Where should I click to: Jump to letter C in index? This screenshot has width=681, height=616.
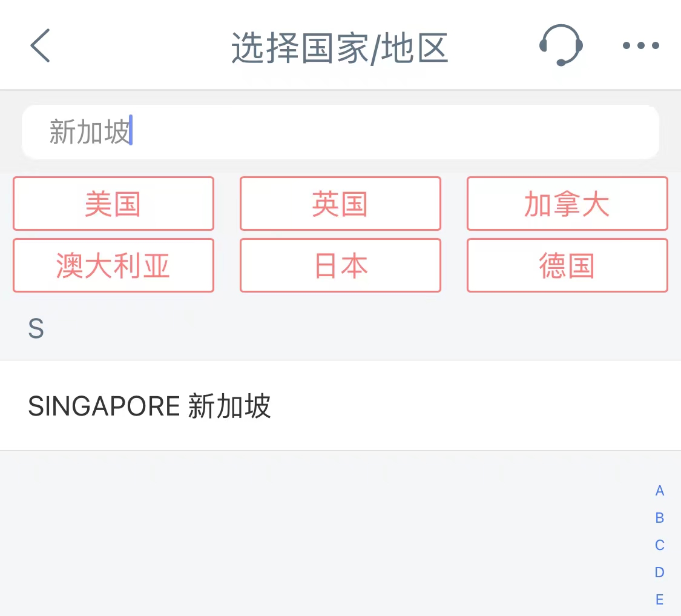click(660, 545)
